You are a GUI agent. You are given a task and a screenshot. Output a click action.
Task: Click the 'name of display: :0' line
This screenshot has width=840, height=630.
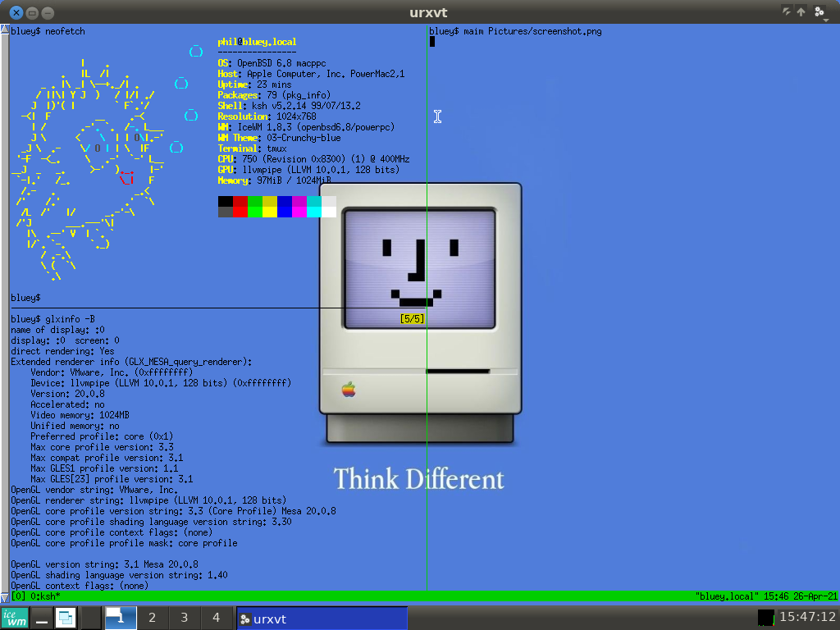(x=58, y=330)
